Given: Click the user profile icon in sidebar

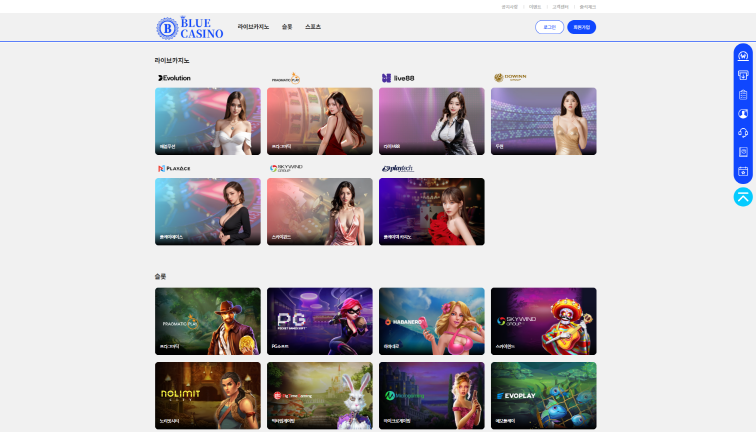Looking at the screenshot, I should pyautogui.click(x=743, y=114).
